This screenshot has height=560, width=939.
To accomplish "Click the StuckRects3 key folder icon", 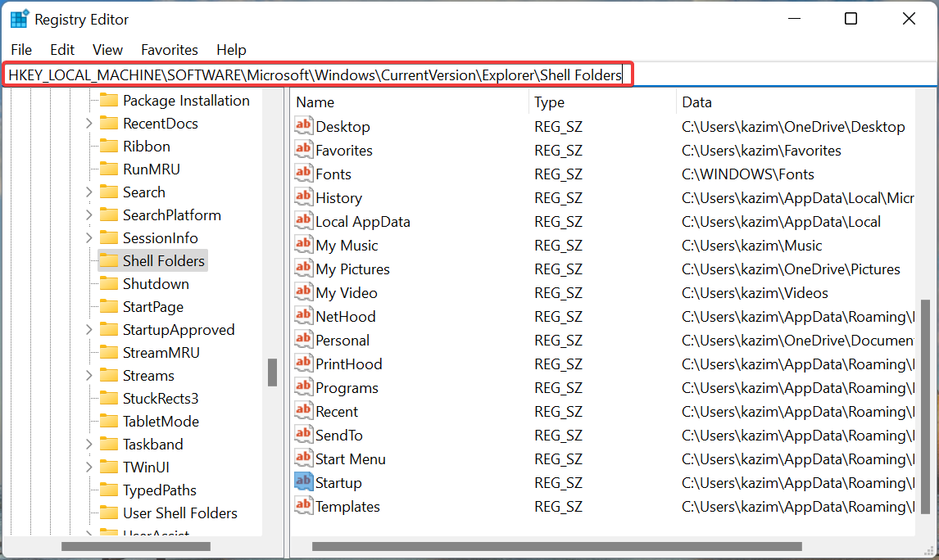I will tap(108, 398).
